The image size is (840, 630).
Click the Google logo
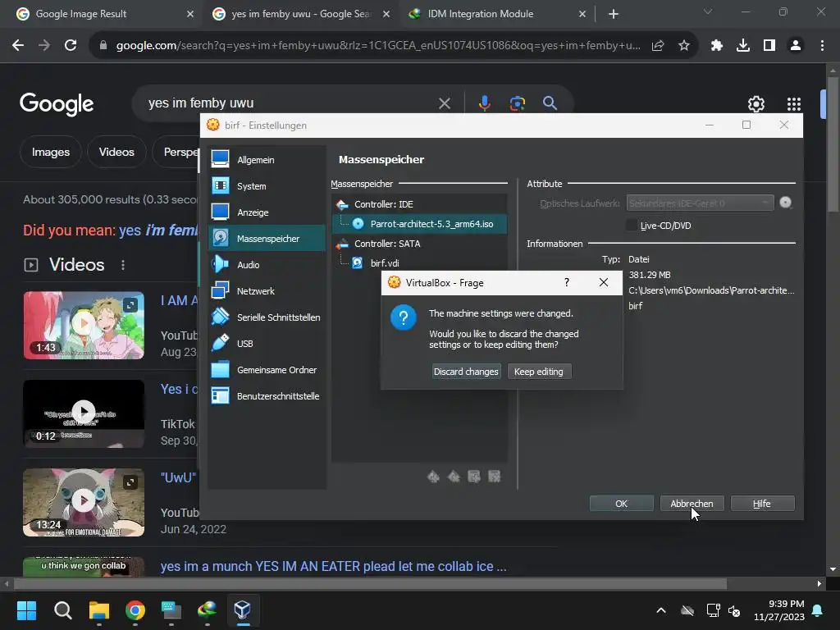[x=57, y=104]
